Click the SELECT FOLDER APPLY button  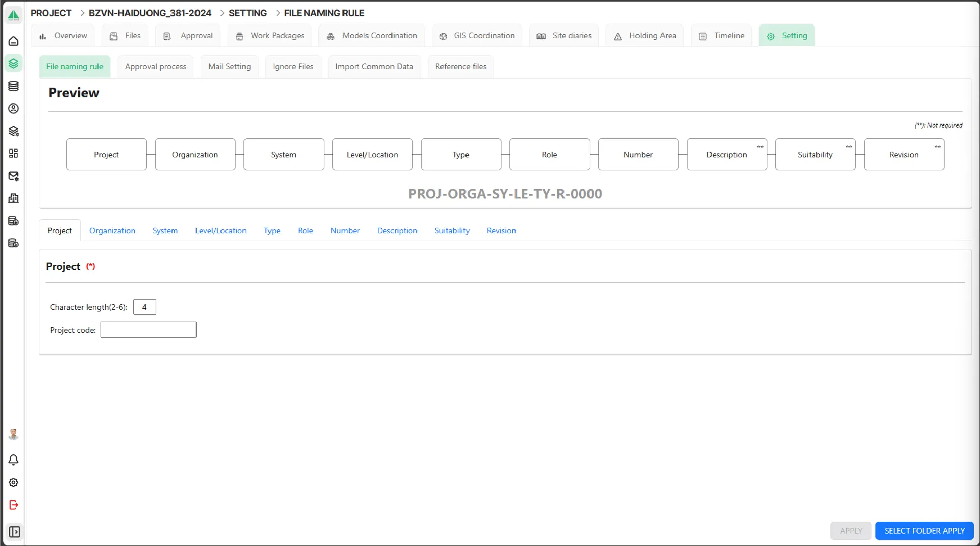(924, 531)
